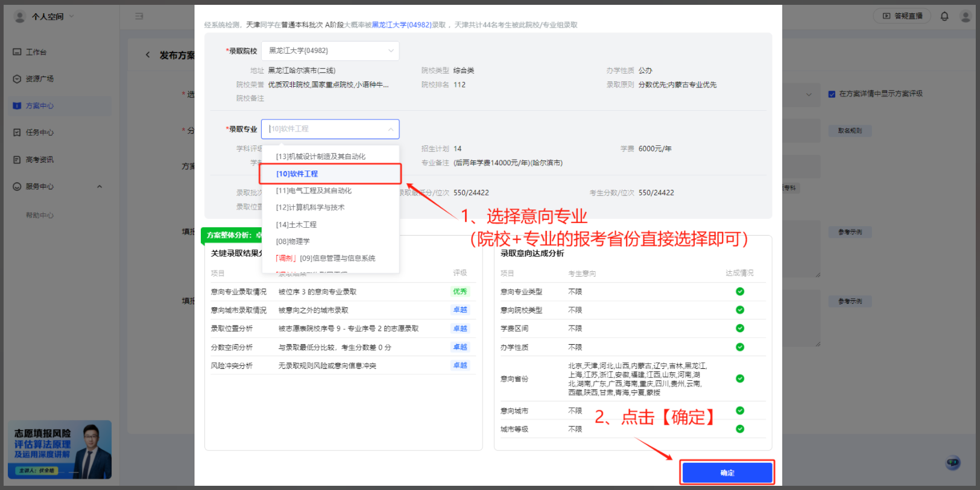The image size is (980, 490).
Task: Open 资源广场 in sidebar
Action: point(40,79)
